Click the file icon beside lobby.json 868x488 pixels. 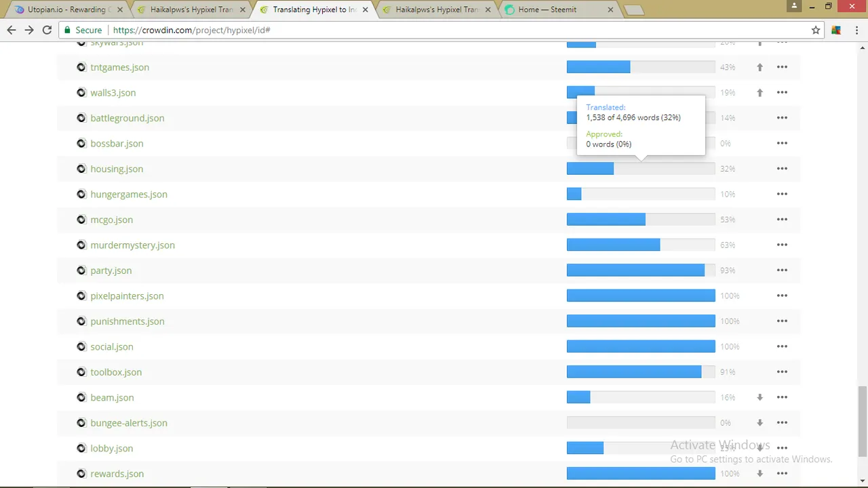[x=81, y=448]
